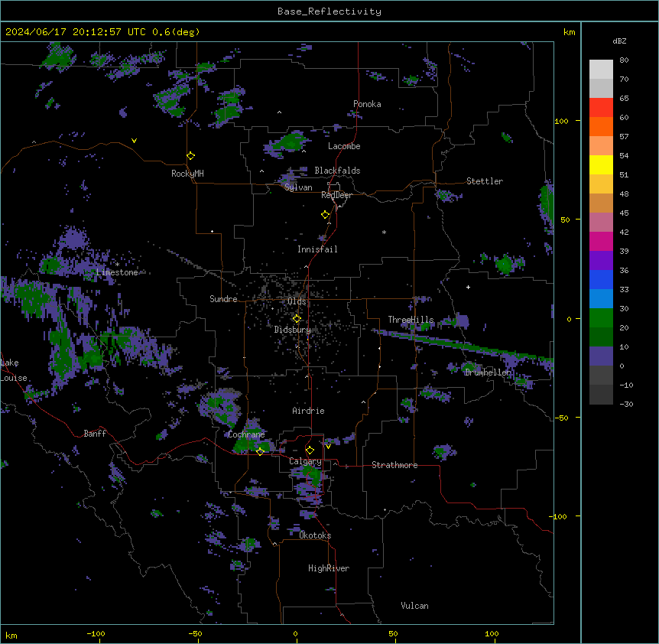Screen dimensions: 659x644
Task: Click the HighRiver label
Action: 329,568
